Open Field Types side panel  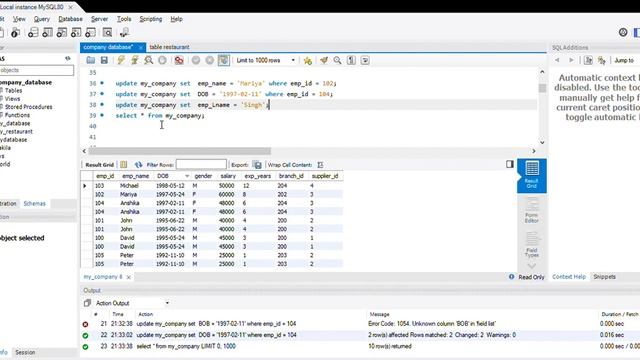(x=531, y=245)
